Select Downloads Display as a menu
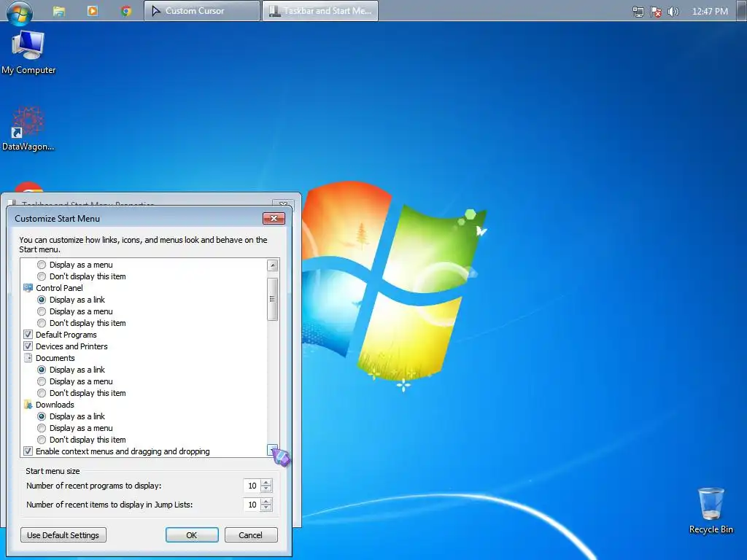 coord(42,427)
